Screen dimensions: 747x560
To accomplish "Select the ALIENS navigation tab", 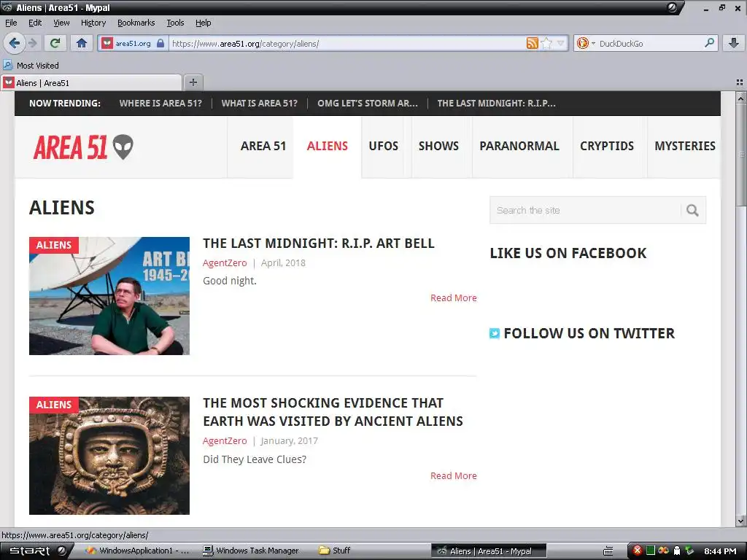I will [328, 146].
